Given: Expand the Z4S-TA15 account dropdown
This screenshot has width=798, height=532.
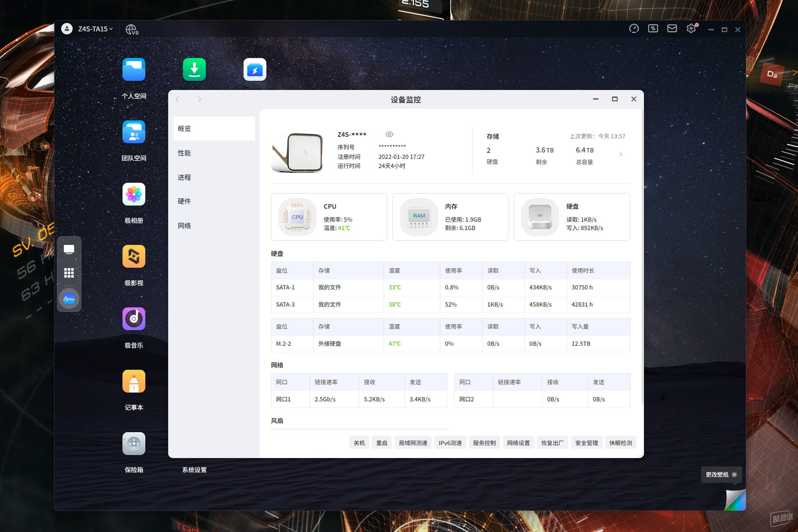Looking at the screenshot, I should [95, 29].
